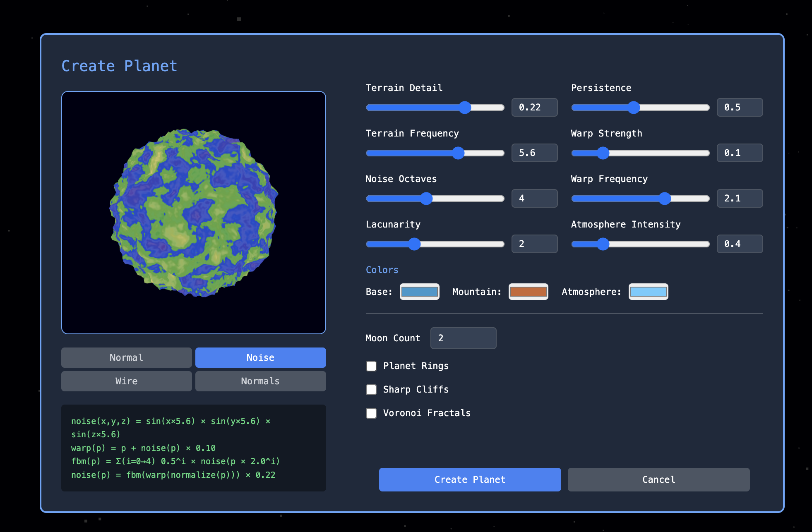
Task: Click the Create Planet button
Action: [470, 479]
